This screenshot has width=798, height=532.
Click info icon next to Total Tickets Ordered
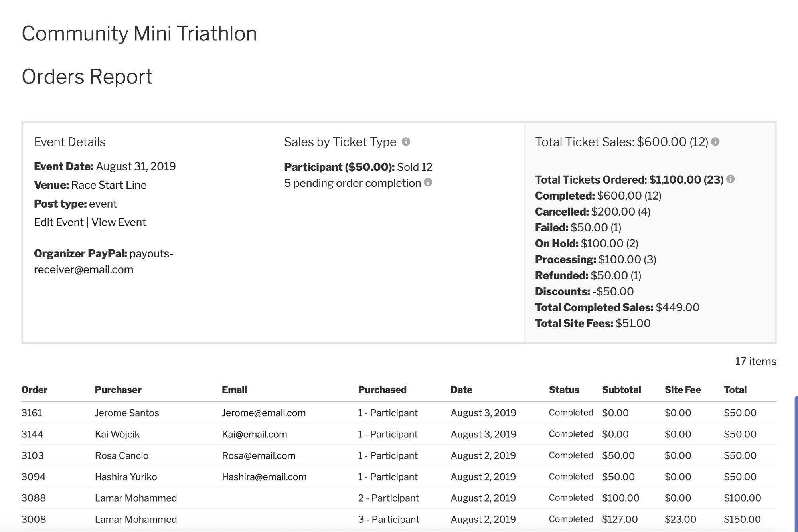730,179
